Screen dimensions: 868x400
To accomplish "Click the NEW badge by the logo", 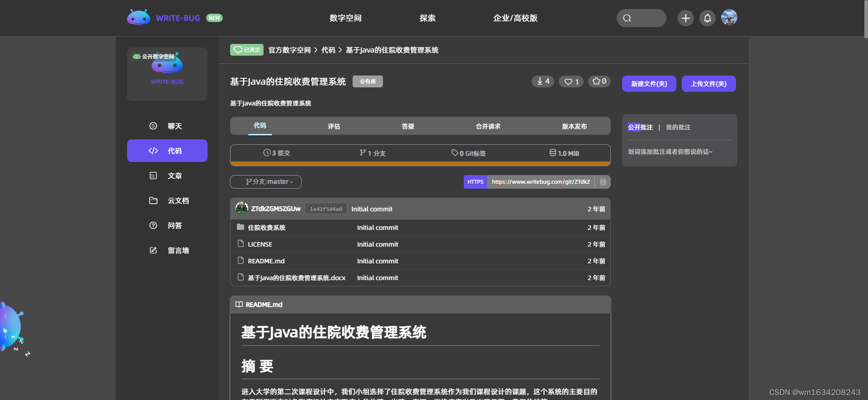I will (x=214, y=18).
